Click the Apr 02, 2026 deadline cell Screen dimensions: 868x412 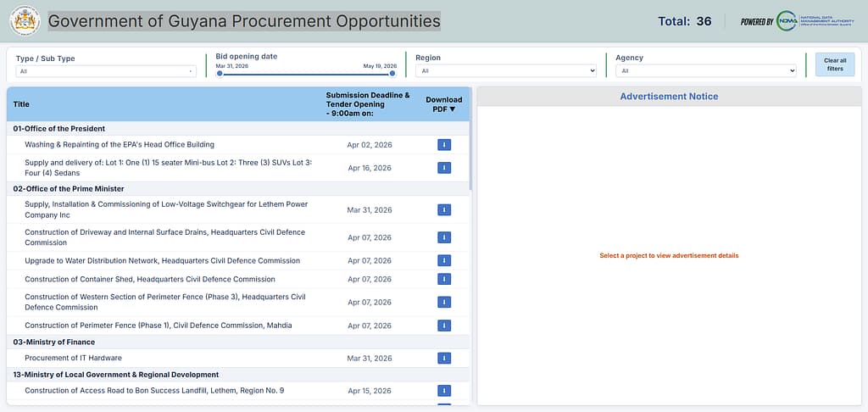(x=370, y=145)
